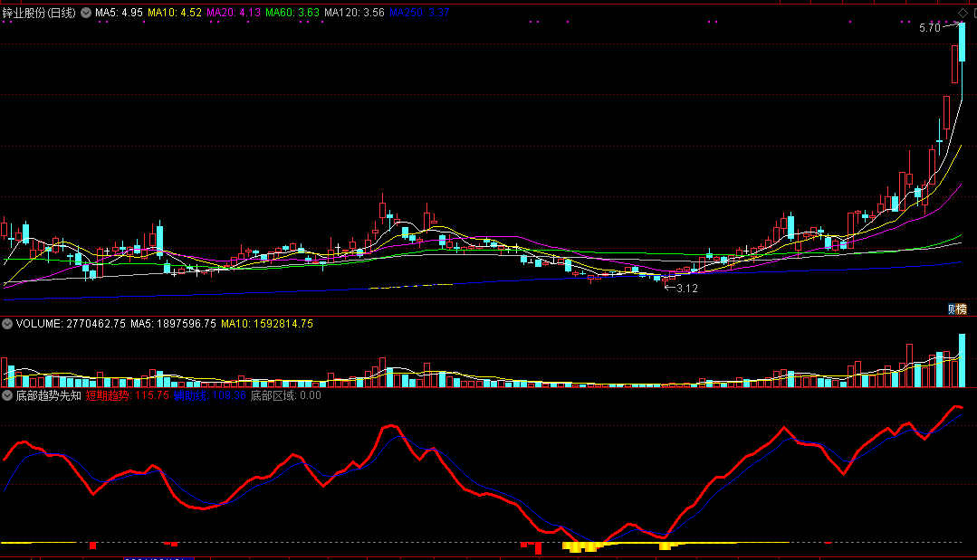The width and height of the screenshot is (977, 560).
Task: Click the volume MA10: 1592814.75 readout
Action: [x=267, y=324]
